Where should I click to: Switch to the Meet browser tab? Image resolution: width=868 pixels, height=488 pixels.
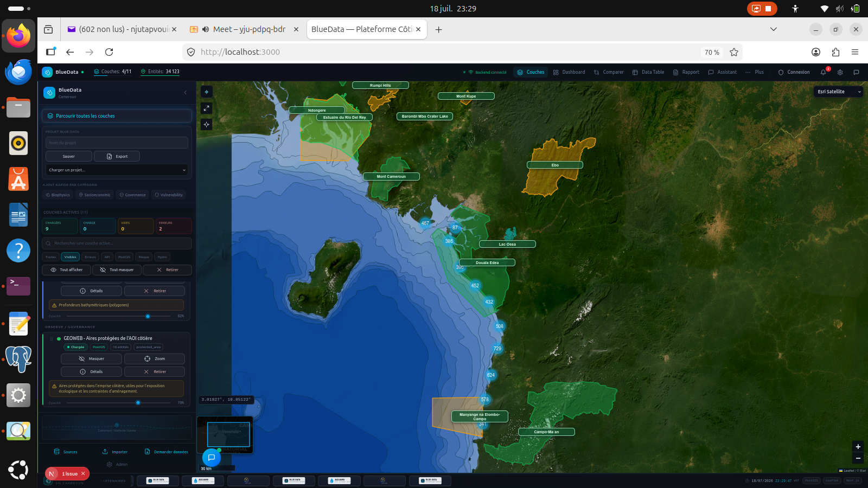244,29
